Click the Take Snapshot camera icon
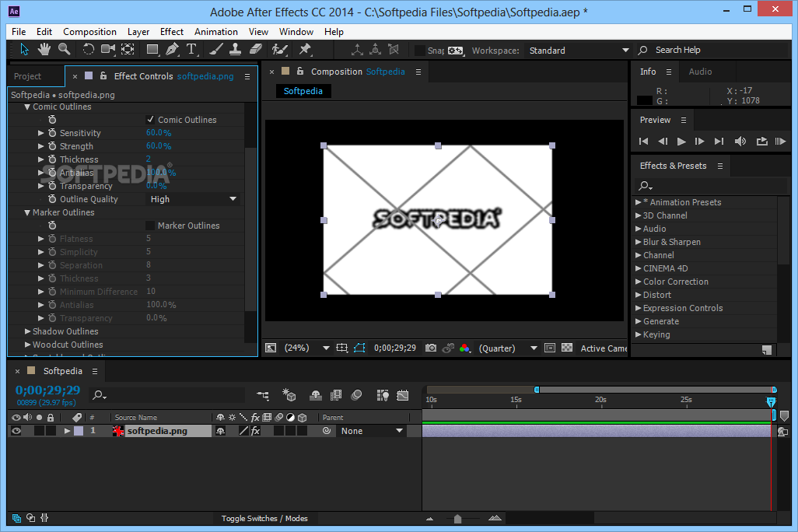Image resolution: width=798 pixels, height=532 pixels. tap(431, 348)
